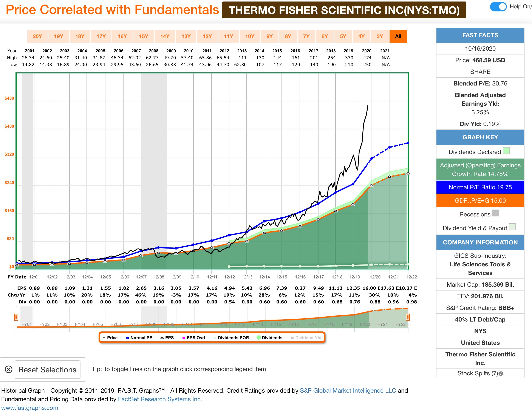532x415 pixels.
Task: Click the Normal P/E Ratio 19.75 bar
Action: point(480,187)
